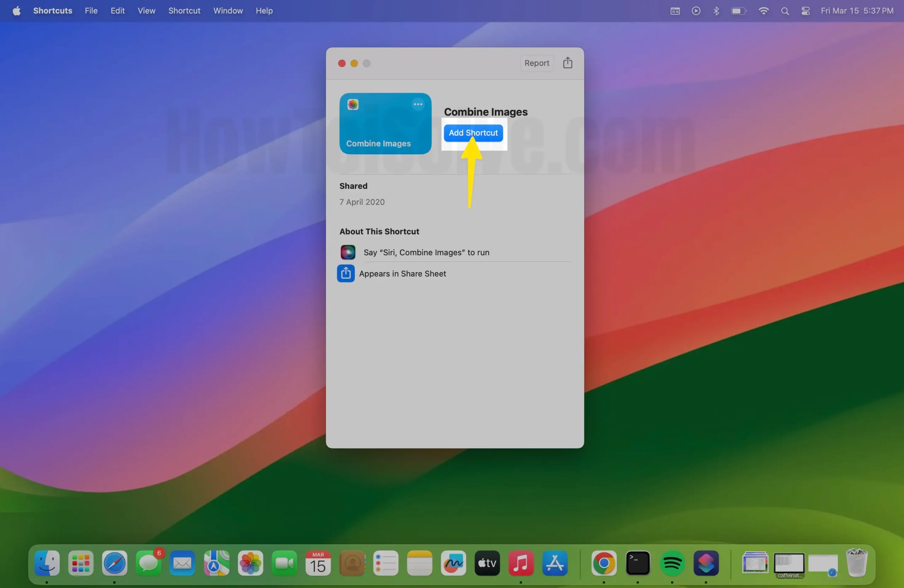Select the Combine Images shortcut card
The width and height of the screenshot is (904, 588).
(385, 124)
